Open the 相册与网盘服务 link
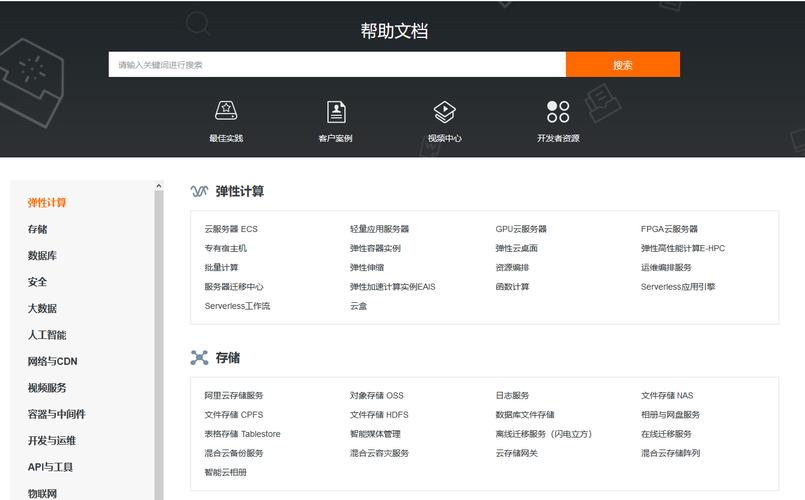 [670, 415]
